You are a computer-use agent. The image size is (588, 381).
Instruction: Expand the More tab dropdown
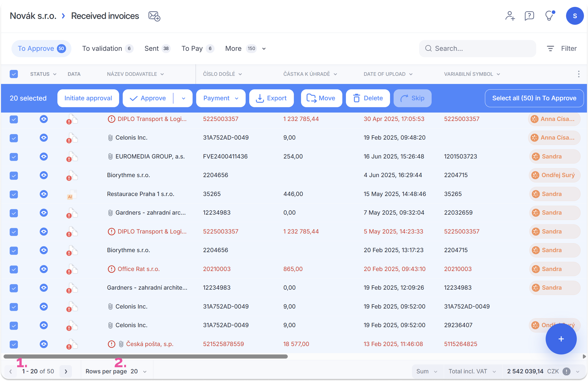[x=264, y=48]
